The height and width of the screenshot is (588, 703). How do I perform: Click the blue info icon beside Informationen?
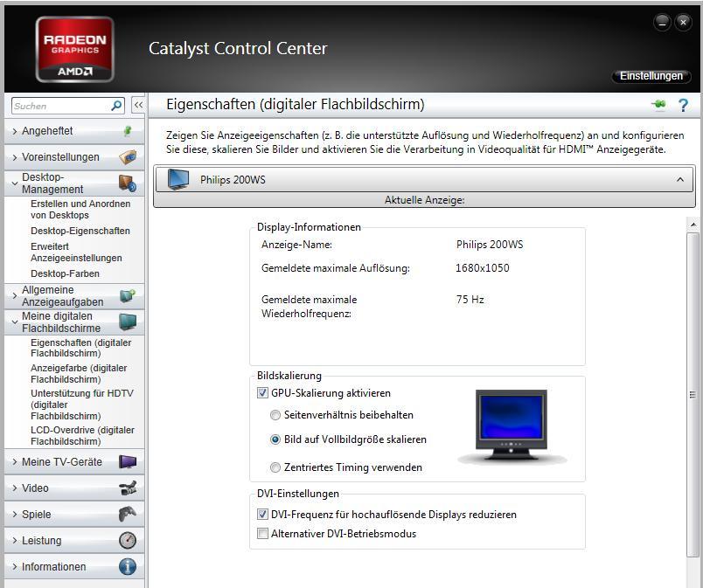point(128,566)
